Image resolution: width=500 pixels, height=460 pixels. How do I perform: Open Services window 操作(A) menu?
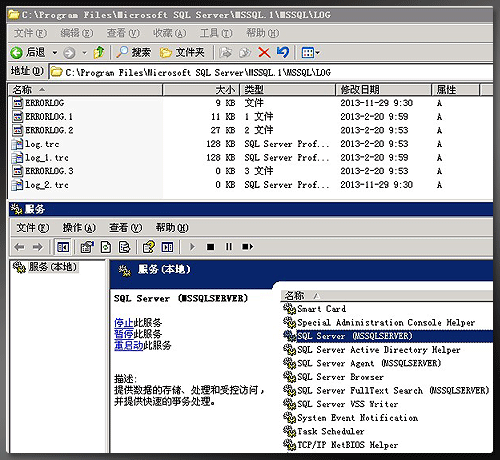pyautogui.click(x=79, y=228)
